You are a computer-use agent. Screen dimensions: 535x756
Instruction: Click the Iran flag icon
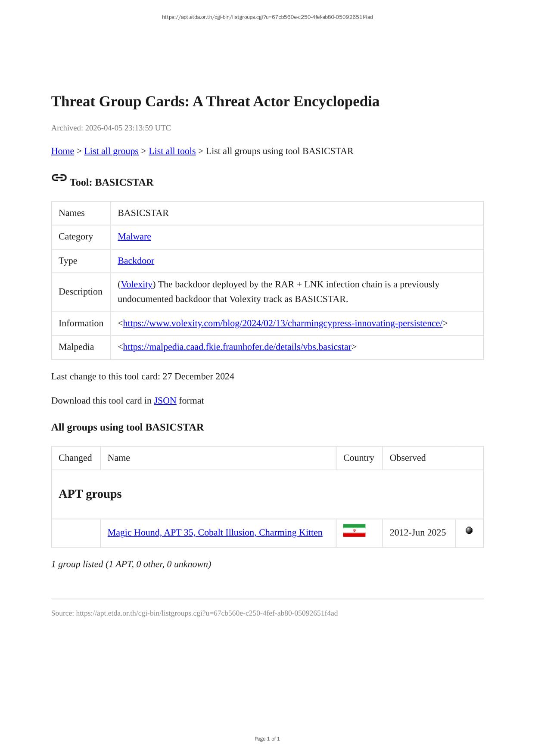(354, 530)
